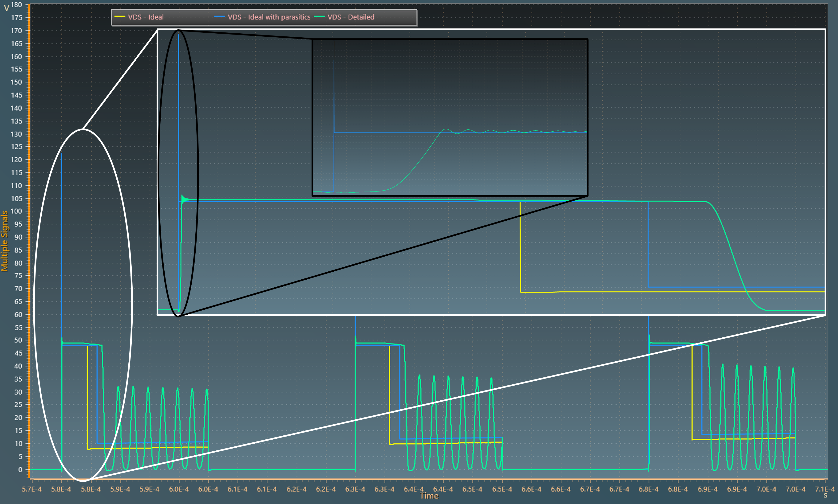Select the green trace marker arrow in the inset

[x=183, y=199]
